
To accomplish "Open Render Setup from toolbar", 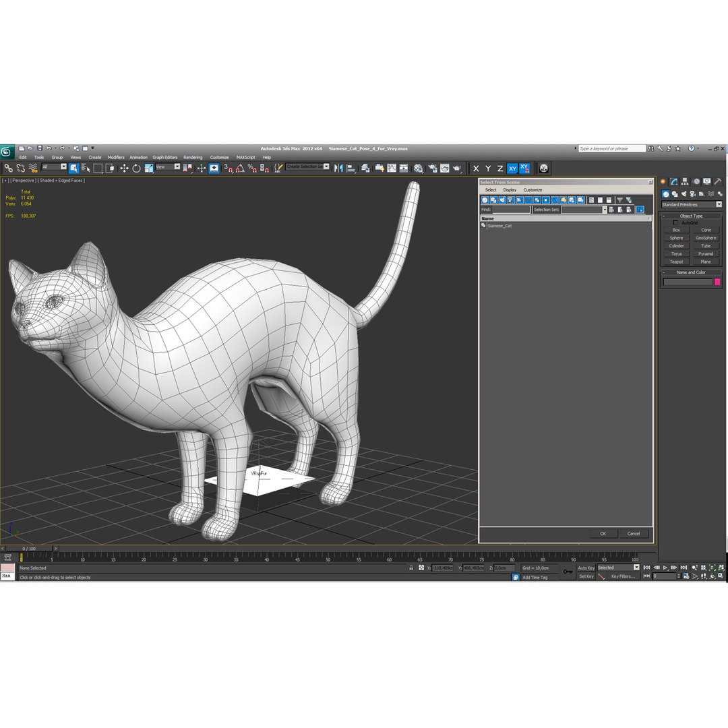I will [x=432, y=169].
